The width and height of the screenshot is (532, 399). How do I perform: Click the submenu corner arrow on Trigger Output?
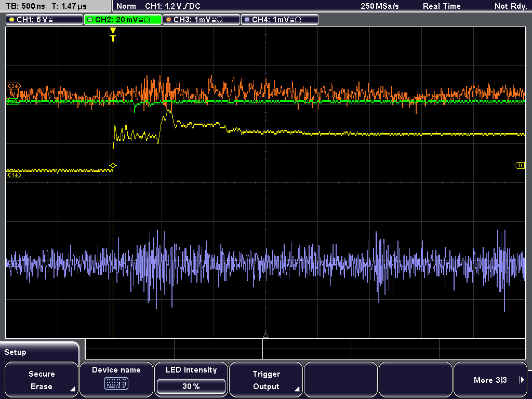pyautogui.click(x=297, y=389)
